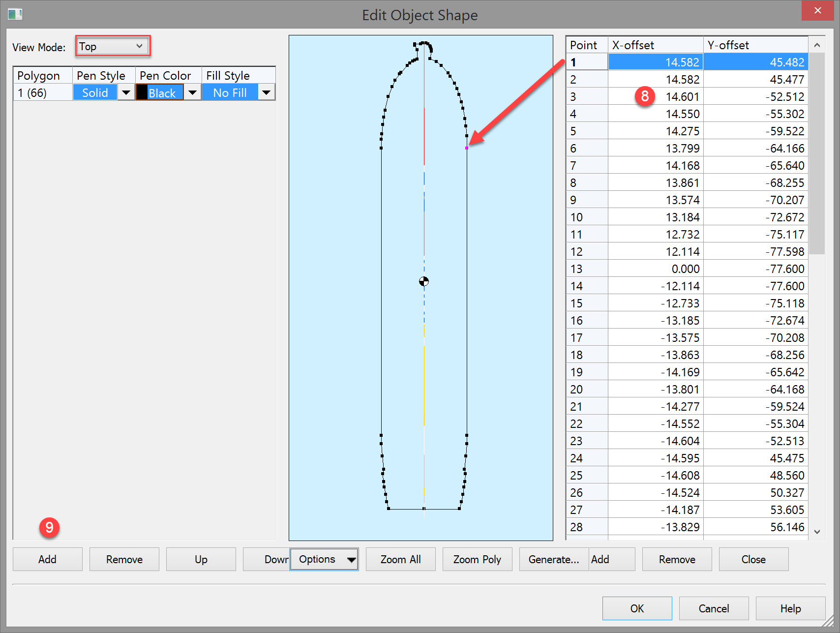Image resolution: width=840 pixels, height=633 pixels.
Task: Click the X-offset column header
Action: click(x=655, y=45)
